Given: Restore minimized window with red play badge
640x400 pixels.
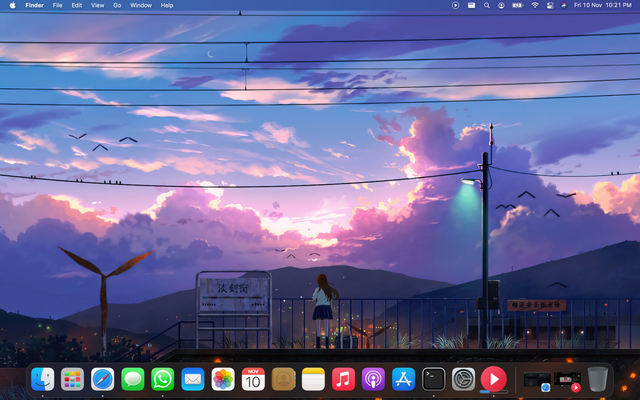Looking at the screenshot, I should 567,381.
